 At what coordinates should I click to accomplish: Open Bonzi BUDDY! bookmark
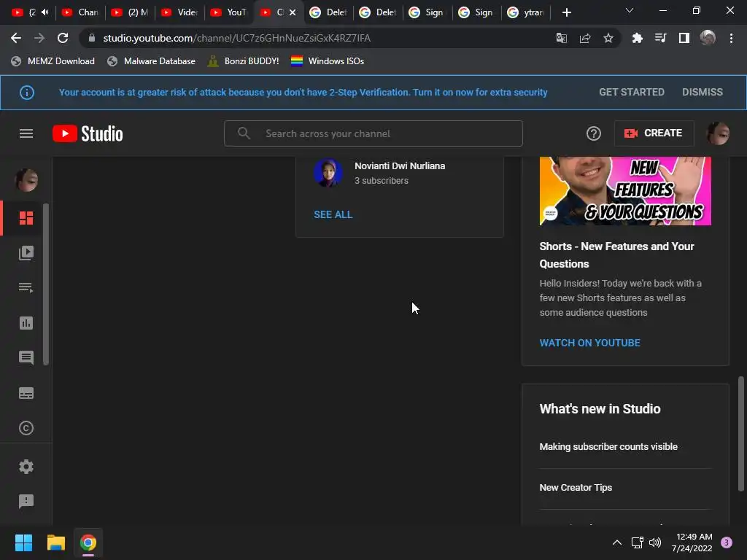[x=244, y=61]
